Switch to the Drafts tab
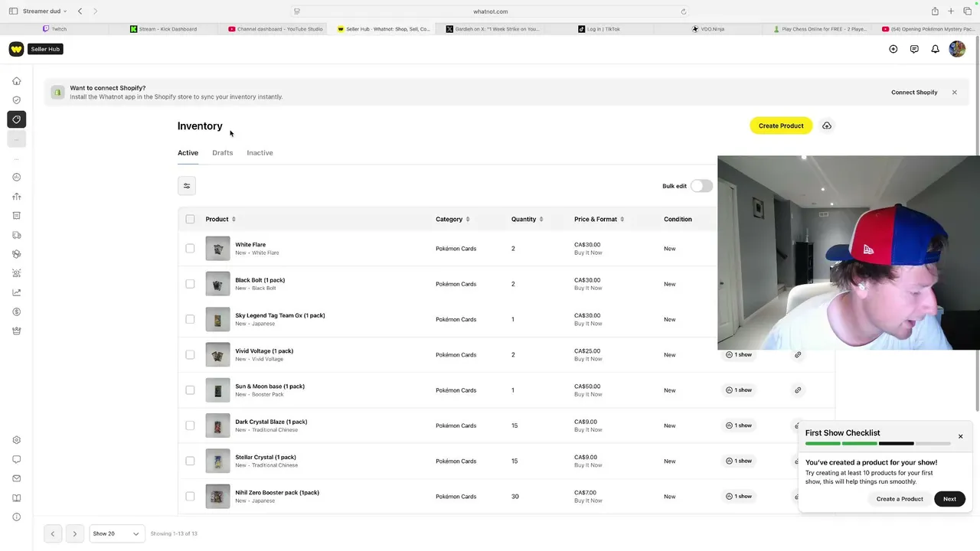This screenshot has height=551, width=980. 222,153
